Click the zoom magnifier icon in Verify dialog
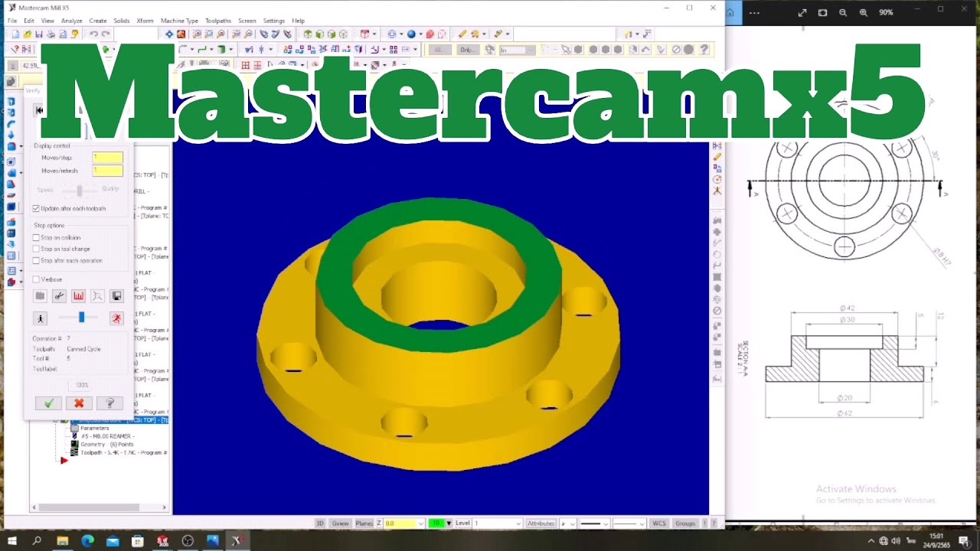Image resolution: width=980 pixels, height=551 pixels. coord(97,296)
